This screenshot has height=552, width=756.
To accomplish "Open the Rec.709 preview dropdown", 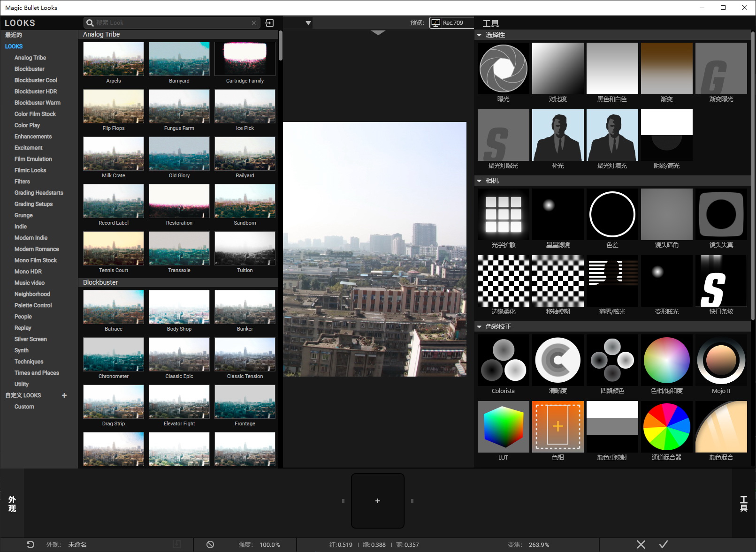I will click(451, 23).
